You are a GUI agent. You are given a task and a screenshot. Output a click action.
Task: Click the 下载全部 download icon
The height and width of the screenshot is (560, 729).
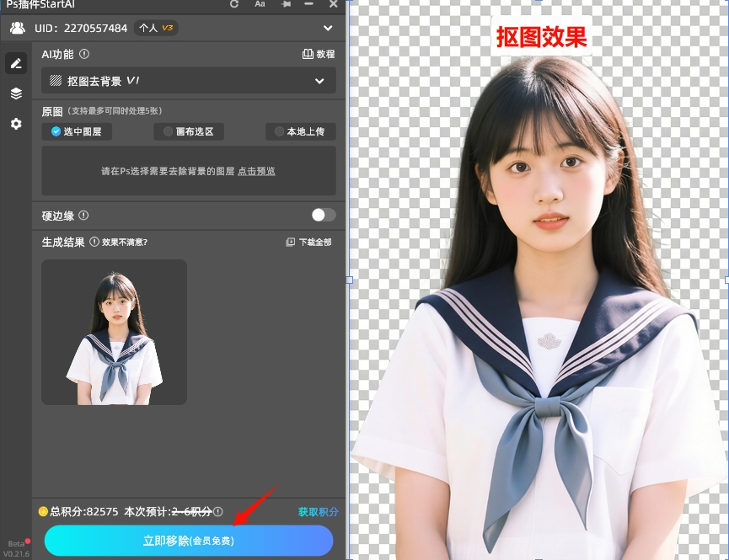coord(290,242)
